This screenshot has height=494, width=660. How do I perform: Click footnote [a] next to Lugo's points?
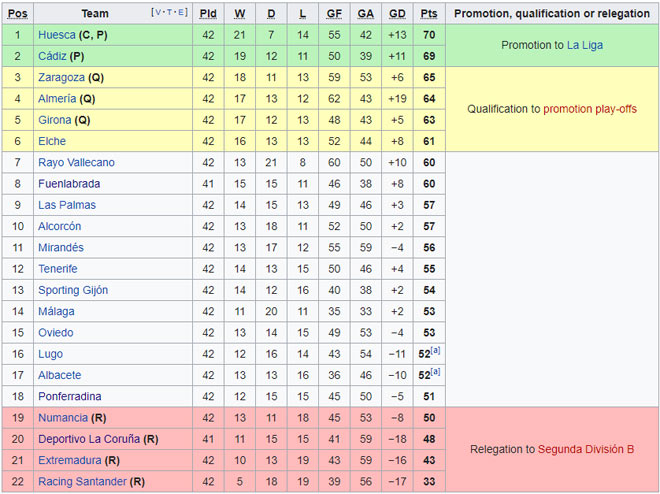click(x=435, y=351)
